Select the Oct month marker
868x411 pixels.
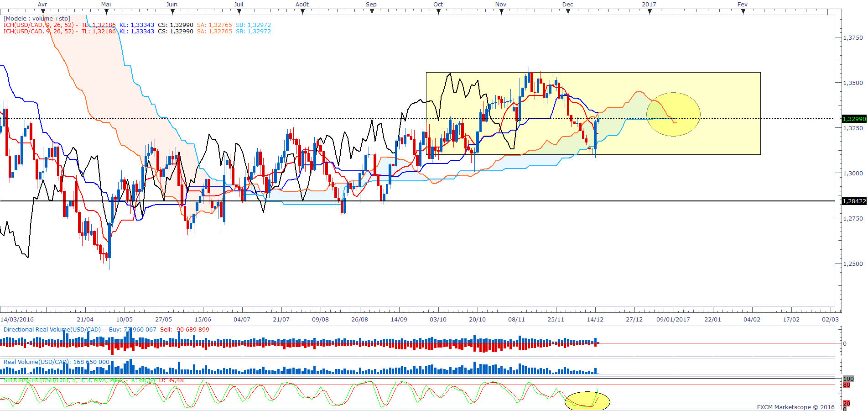click(438, 5)
